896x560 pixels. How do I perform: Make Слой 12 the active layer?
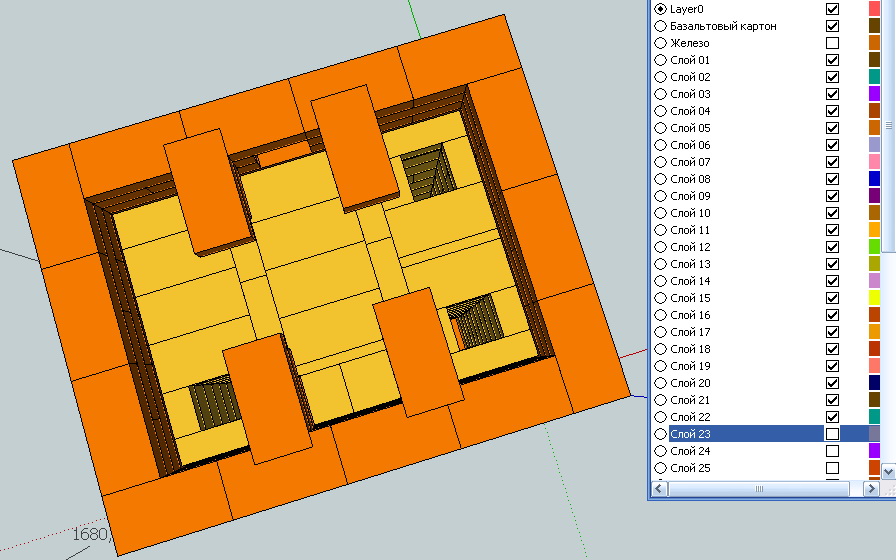coord(660,247)
